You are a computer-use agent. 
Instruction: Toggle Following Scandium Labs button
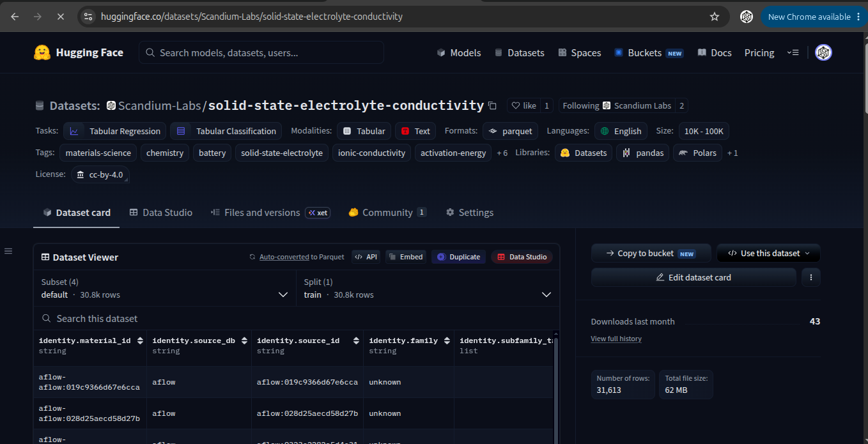(617, 105)
